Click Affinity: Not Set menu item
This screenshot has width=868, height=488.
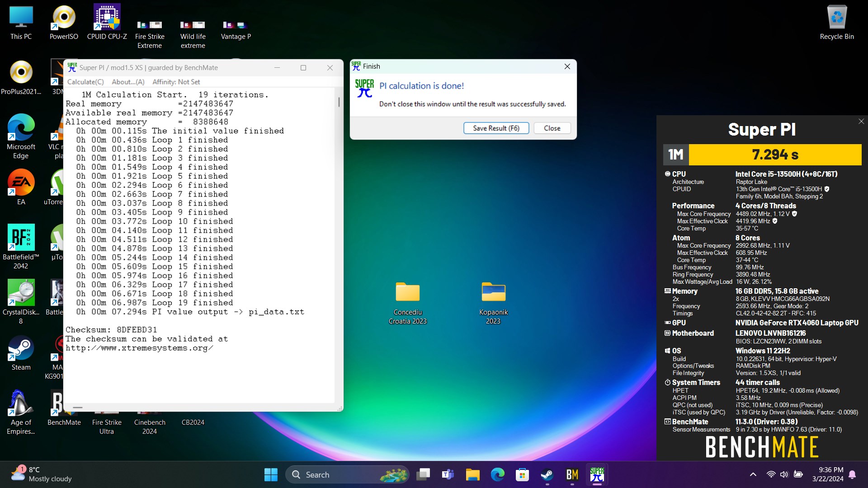[176, 82]
